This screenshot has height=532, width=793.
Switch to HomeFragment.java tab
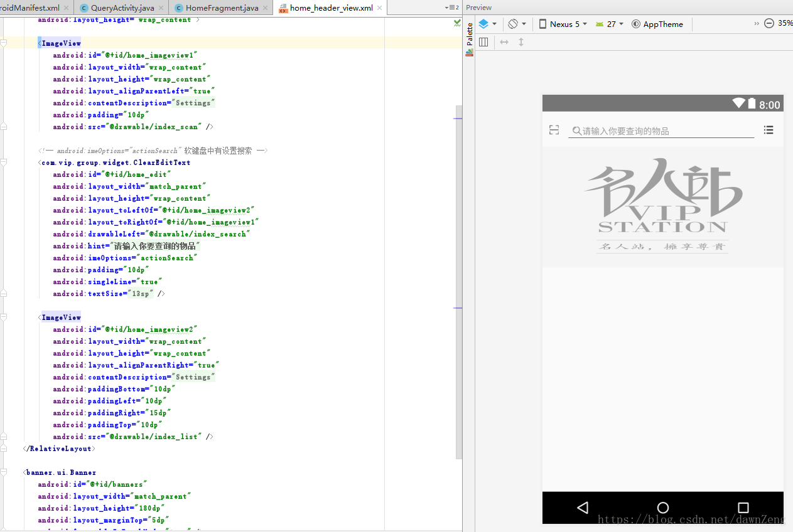pos(222,8)
